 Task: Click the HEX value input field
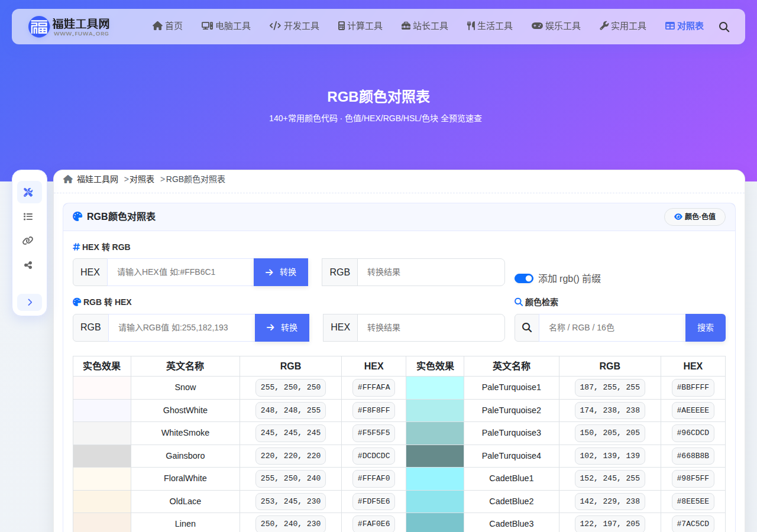pyautogui.click(x=180, y=272)
